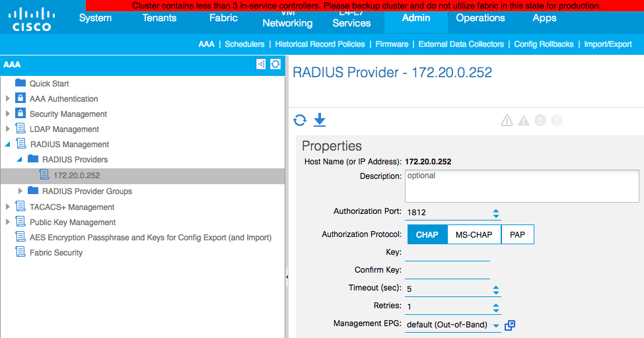Adjust the Authorization Port stepper

[x=496, y=213]
